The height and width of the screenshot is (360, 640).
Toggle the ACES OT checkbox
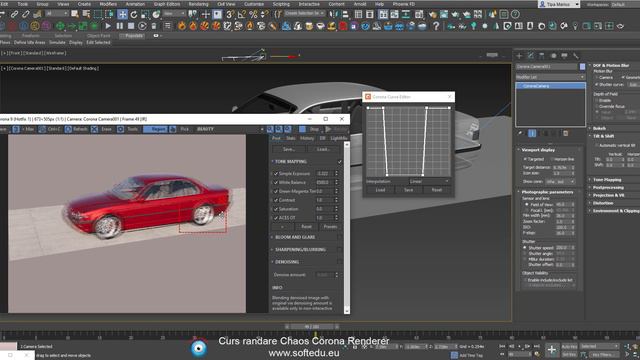pyautogui.click(x=276, y=218)
